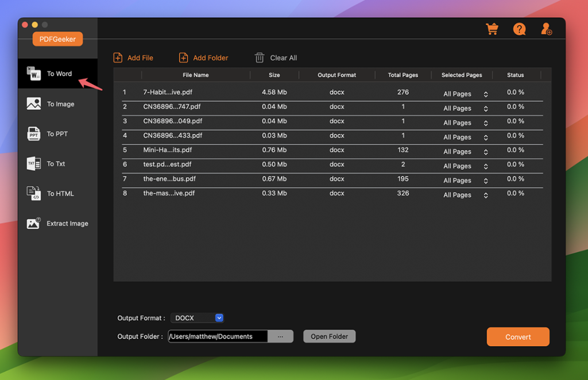Screen dimensions: 588x380
Task: Open the help question mark icon
Action: 519,29
